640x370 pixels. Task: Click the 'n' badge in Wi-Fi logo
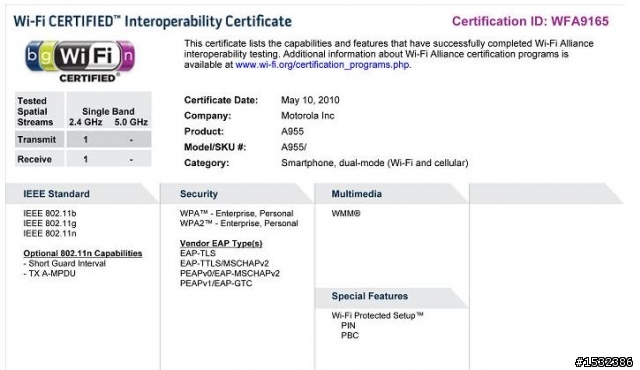128,55
